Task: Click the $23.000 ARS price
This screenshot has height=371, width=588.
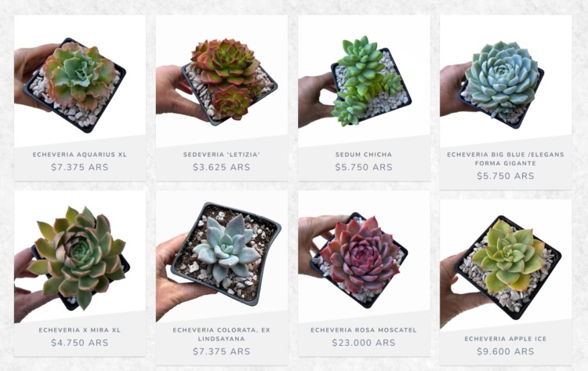Action: [x=364, y=343]
